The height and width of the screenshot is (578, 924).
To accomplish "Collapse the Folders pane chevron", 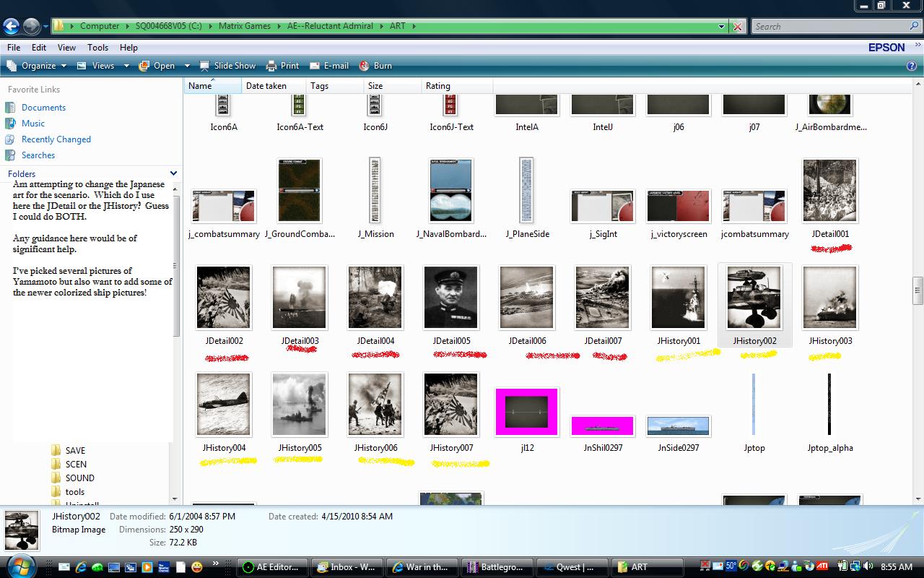I will pos(173,173).
